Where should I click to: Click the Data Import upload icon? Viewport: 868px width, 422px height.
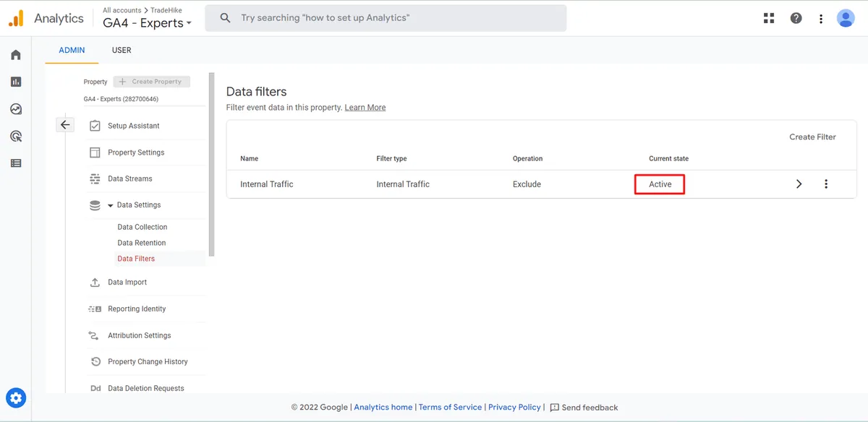tap(95, 283)
